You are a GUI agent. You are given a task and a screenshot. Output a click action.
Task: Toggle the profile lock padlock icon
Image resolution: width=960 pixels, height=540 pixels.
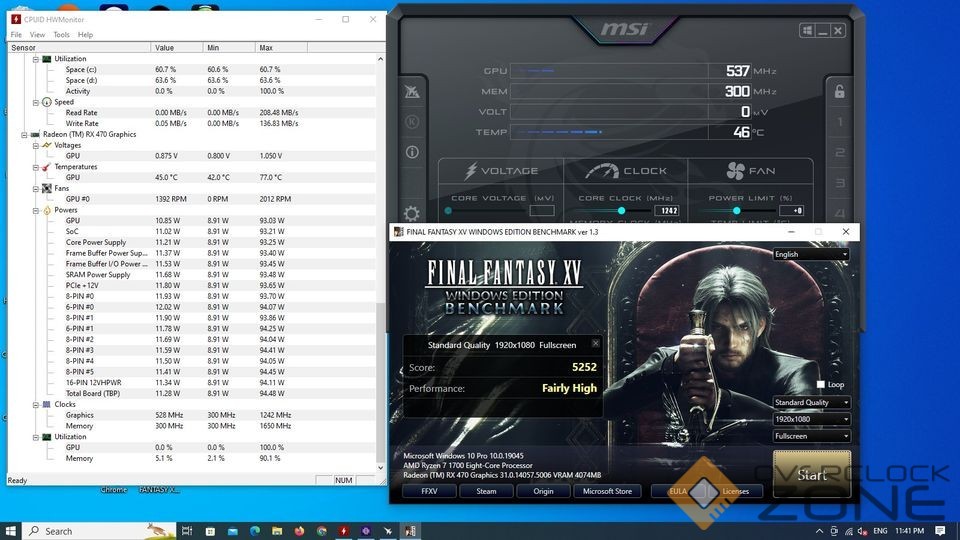(839, 92)
